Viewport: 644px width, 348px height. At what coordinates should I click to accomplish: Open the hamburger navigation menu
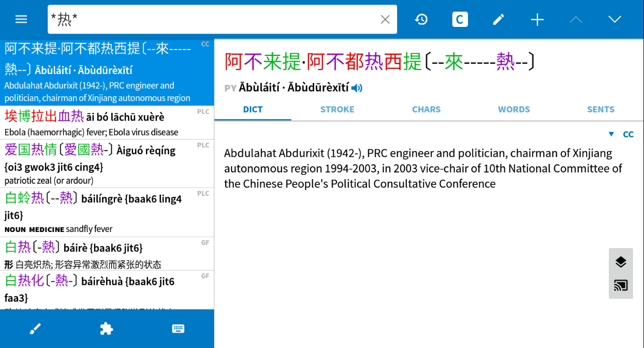[21, 20]
